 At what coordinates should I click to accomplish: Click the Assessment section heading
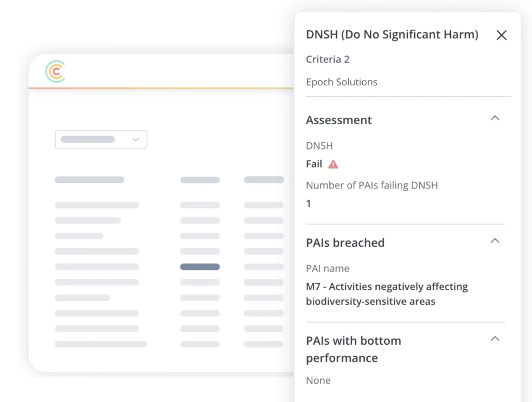click(339, 120)
